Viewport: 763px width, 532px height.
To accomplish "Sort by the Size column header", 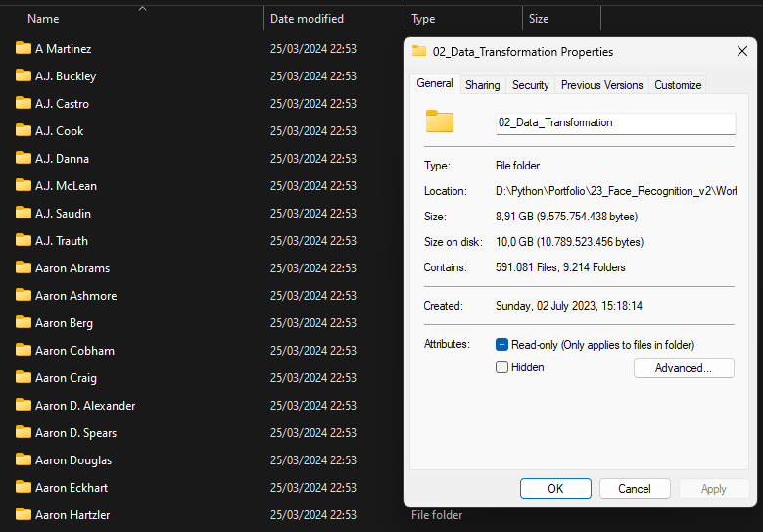I will tap(539, 19).
